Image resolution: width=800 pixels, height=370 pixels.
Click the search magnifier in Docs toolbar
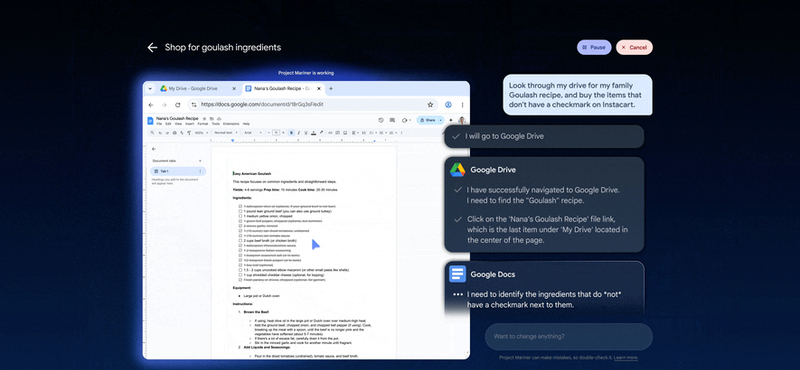[152, 133]
